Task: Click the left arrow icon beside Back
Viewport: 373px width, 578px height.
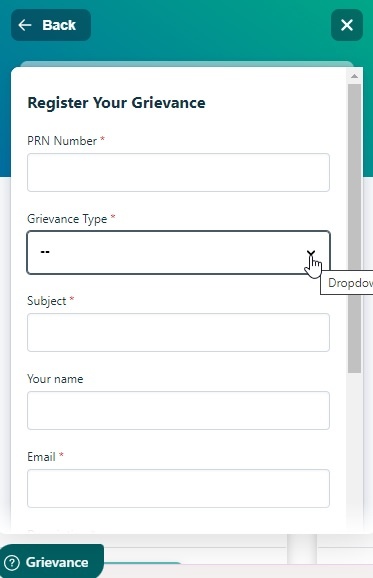Action: coord(25,25)
